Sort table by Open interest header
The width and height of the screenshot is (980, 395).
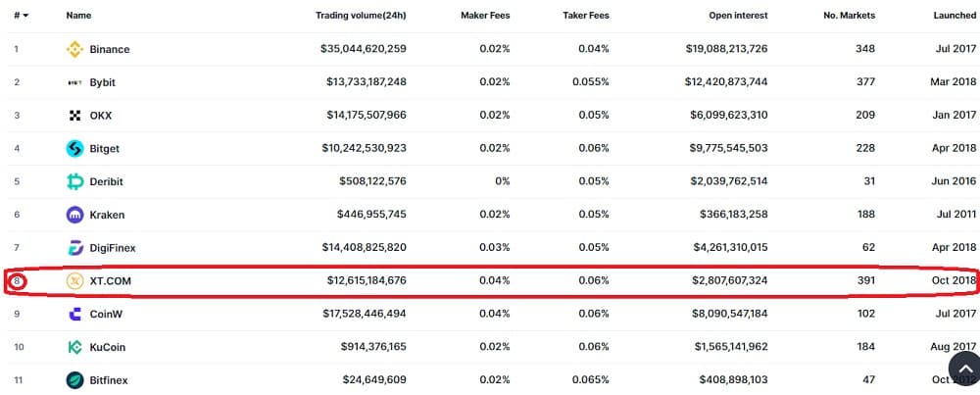[738, 16]
